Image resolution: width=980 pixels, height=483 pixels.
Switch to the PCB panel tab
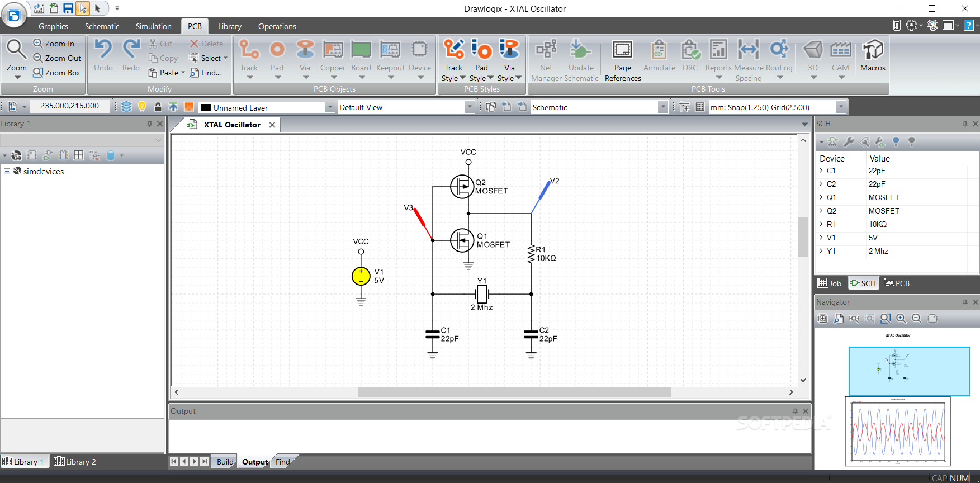point(897,283)
